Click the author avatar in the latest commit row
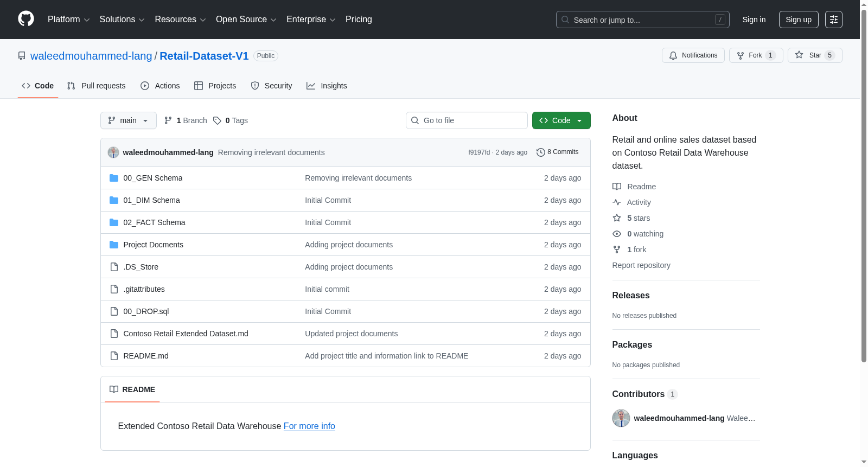 coord(113,152)
